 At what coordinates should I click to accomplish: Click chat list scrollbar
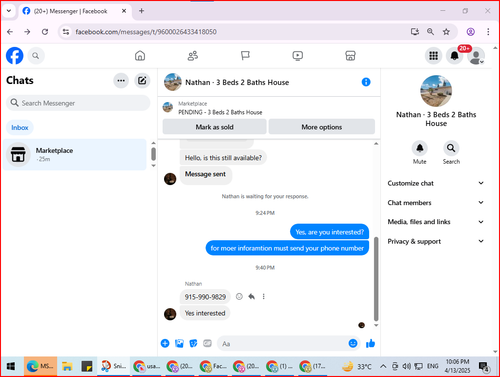pyautogui.click(x=153, y=154)
